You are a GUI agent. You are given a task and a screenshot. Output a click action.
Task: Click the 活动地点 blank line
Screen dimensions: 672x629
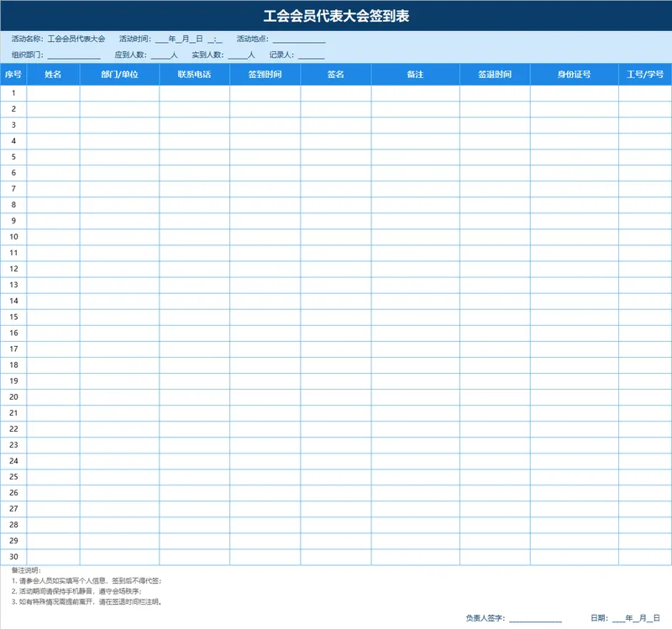point(299,40)
